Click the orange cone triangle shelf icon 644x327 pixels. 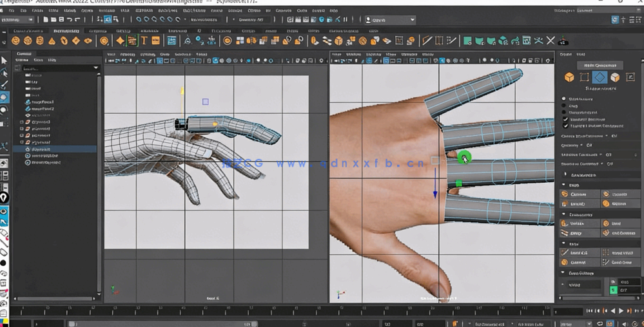click(52, 41)
